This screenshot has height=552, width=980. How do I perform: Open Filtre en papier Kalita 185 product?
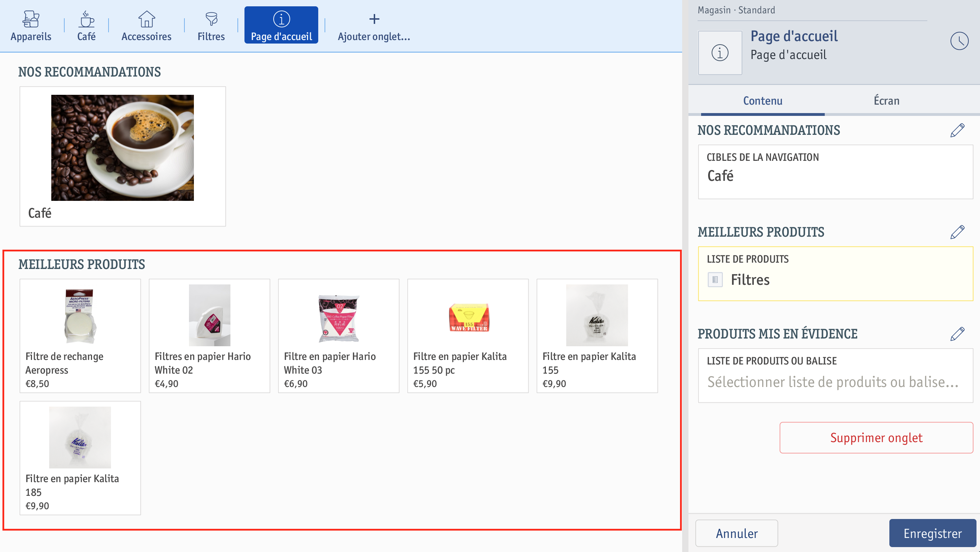[x=80, y=458]
